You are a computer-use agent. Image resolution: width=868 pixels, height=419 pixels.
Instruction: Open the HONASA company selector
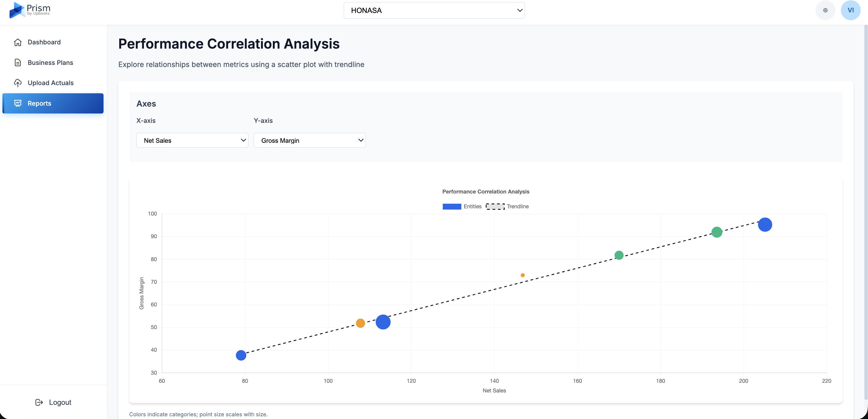(x=434, y=10)
